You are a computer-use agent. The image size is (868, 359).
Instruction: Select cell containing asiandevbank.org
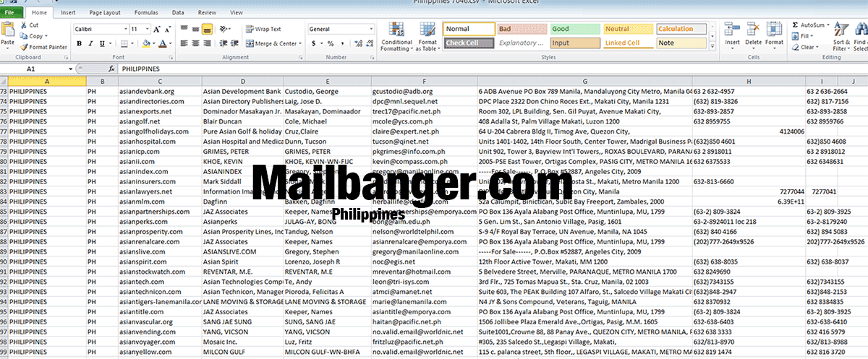159,92
